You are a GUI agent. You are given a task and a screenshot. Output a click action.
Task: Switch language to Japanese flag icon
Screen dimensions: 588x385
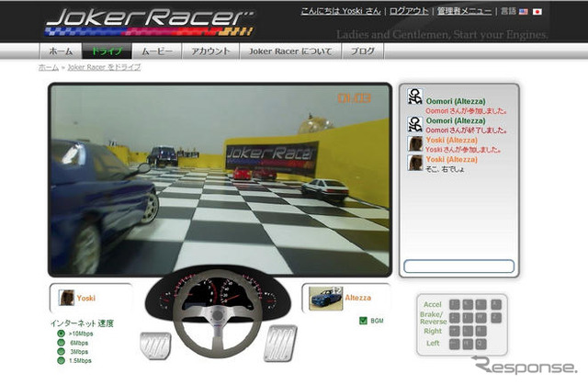click(x=537, y=12)
